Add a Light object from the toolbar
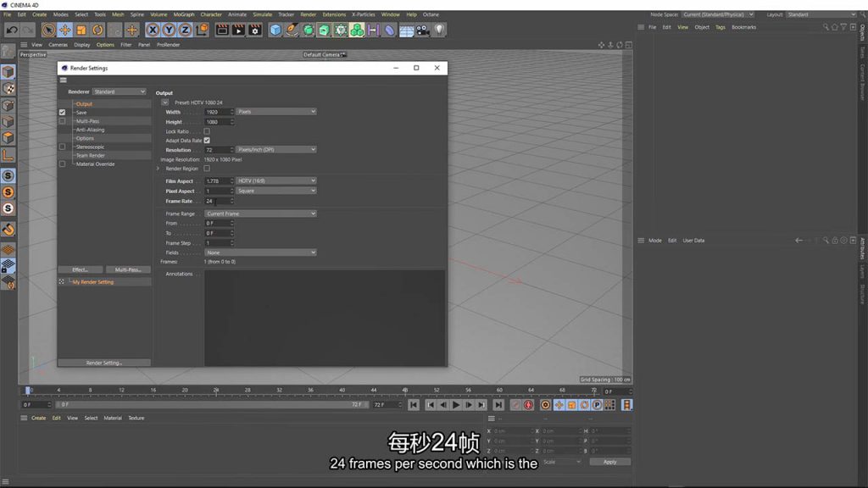The width and height of the screenshot is (868, 488). tap(439, 30)
